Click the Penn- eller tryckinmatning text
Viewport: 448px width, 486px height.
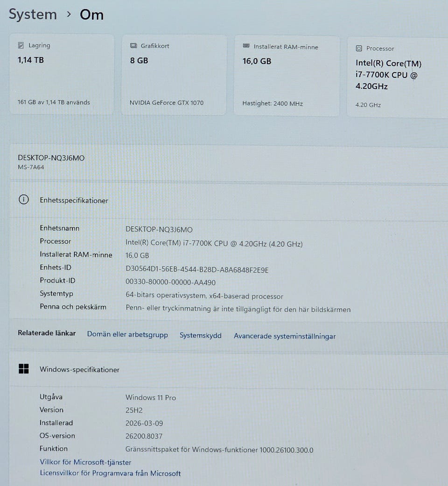(238, 309)
